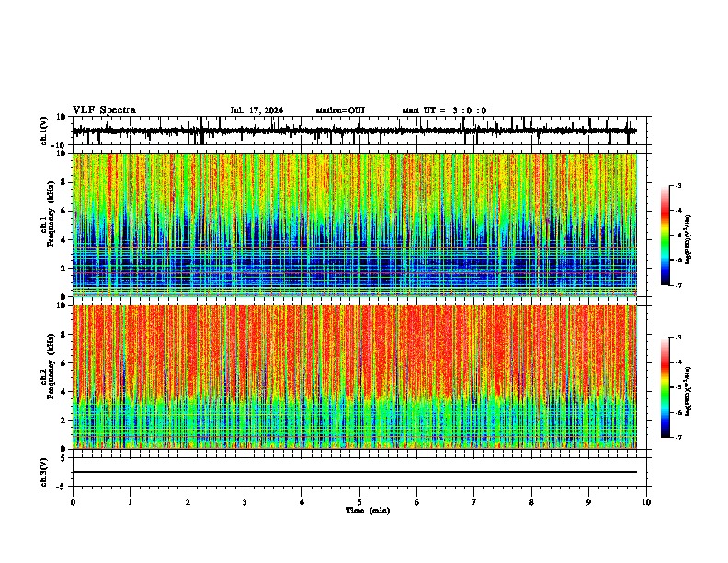Click the ch.1 spectrogram plot area

pos(355,224)
